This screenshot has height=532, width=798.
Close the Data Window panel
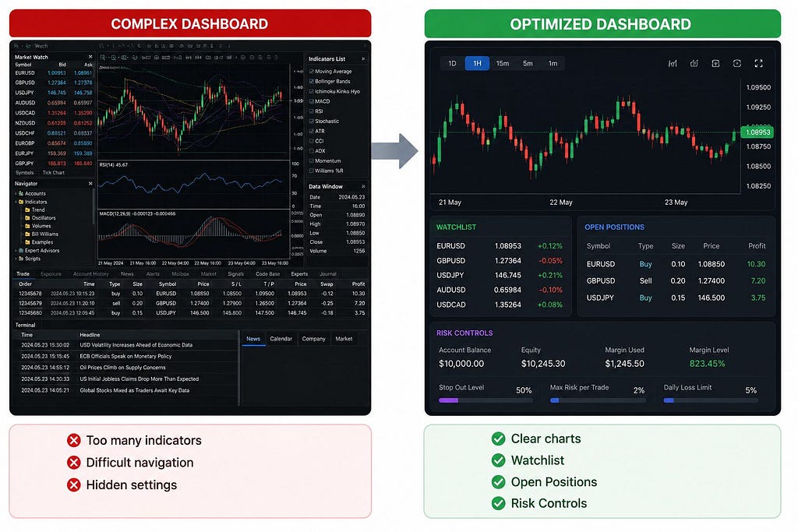(363, 187)
